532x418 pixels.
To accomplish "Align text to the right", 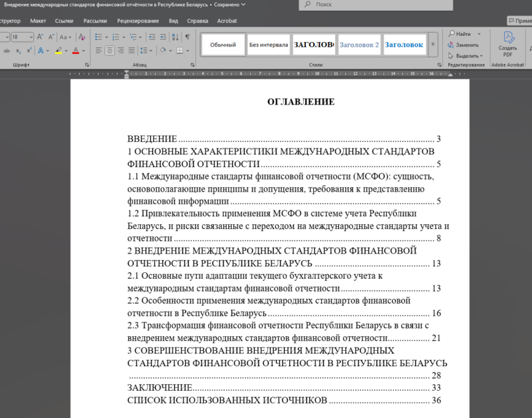I will (x=120, y=51).
